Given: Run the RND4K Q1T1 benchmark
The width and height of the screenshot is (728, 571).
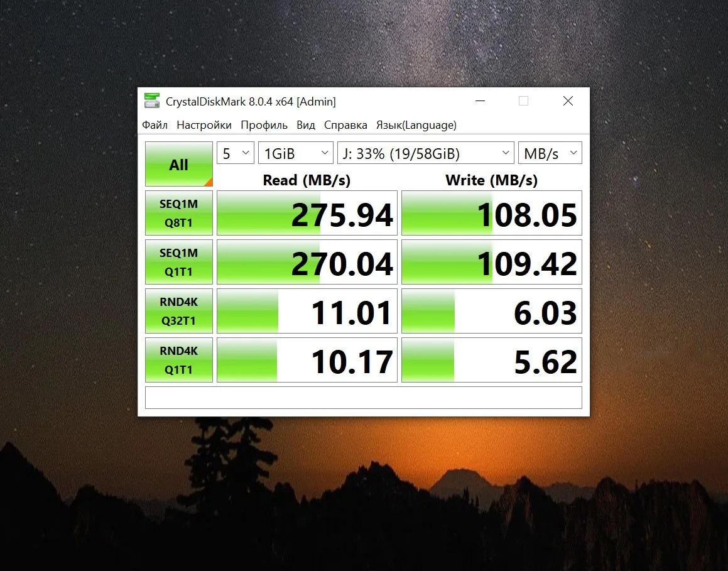Looking at the screenshot, I should (x=179, y=360).
